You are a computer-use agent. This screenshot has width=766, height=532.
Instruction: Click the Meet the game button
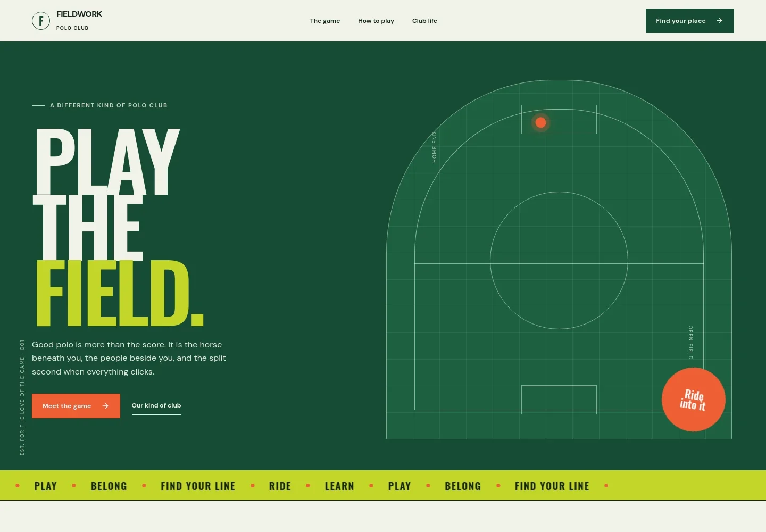pyautogui.click(x=76, y=406)
